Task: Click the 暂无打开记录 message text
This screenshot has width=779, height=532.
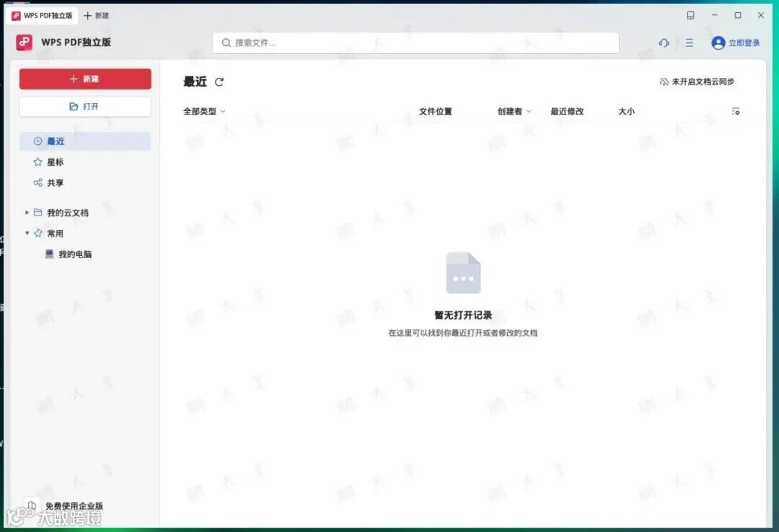Action: (x=463, y=315)
